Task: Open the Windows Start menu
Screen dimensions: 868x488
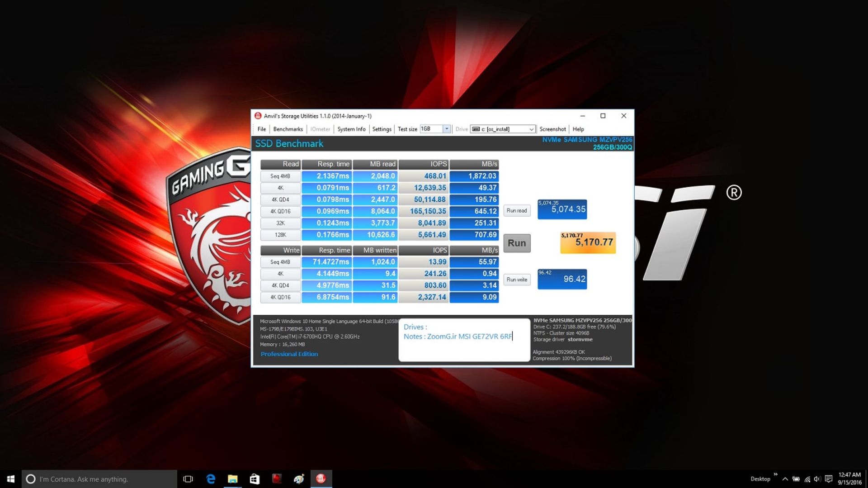Action: [11, 479]
